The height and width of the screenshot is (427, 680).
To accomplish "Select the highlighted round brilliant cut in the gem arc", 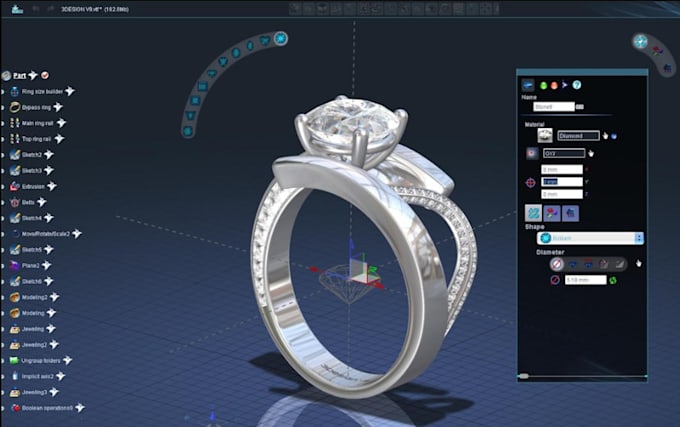I will point(281,39).
